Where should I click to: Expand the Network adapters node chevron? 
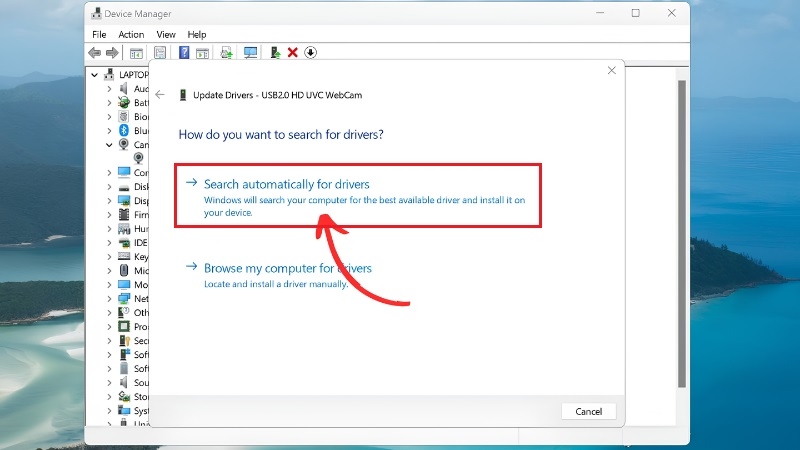(109, 298)
